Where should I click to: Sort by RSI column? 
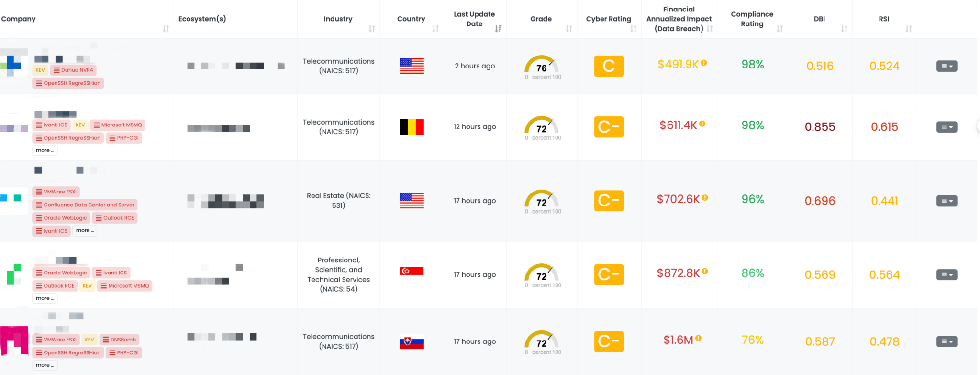pyautogui.click(x=908, y=29)
